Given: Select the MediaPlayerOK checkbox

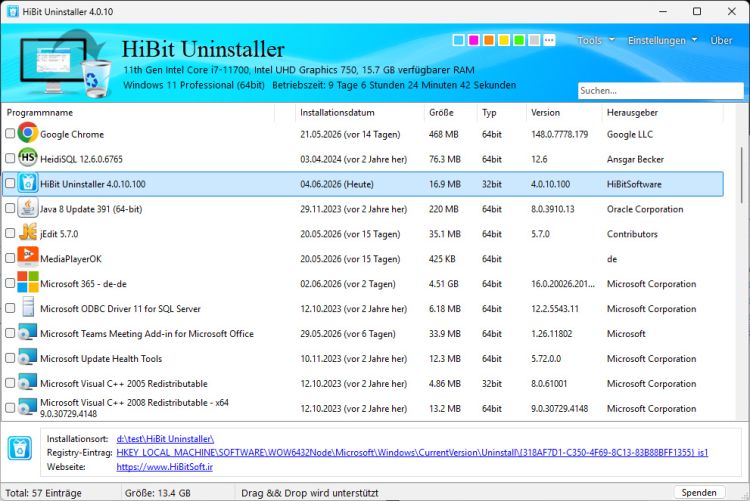Looking at the screenshot, I should (x=10, y=258).
